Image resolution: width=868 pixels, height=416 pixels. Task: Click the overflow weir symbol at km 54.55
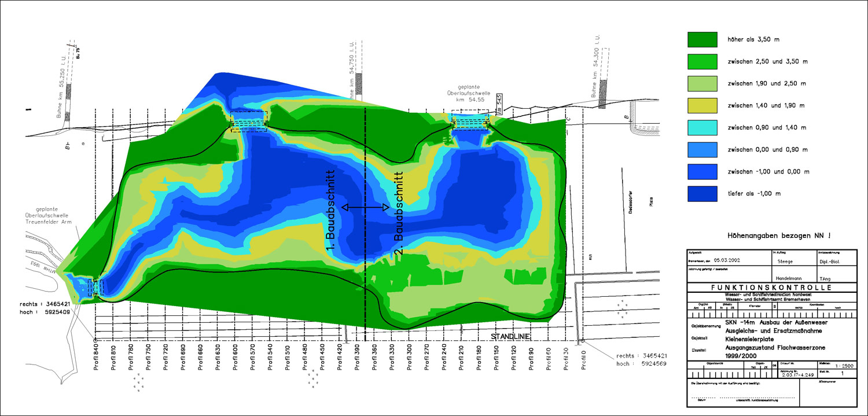470,122
